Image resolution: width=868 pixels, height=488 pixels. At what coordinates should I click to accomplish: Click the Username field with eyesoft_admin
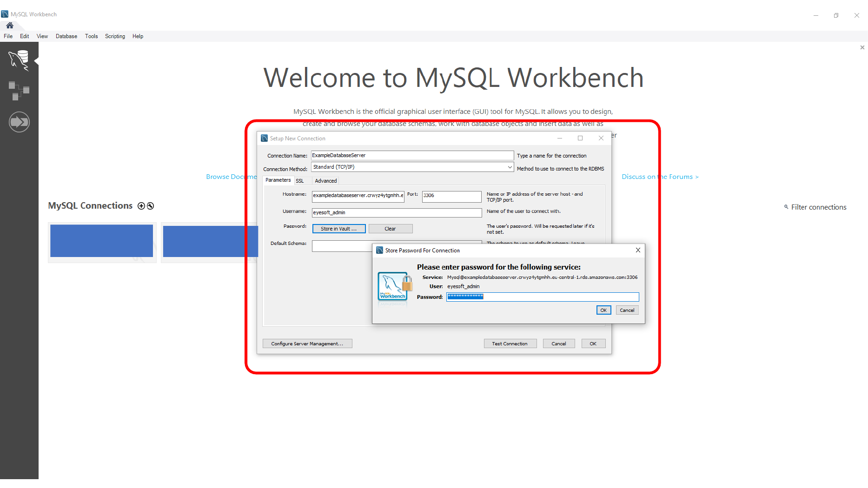(397, 212)
